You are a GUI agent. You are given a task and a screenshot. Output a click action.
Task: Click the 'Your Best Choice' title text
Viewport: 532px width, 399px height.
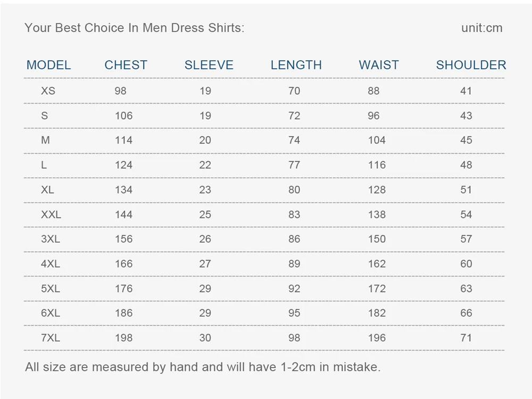click(x=134, y=28)
